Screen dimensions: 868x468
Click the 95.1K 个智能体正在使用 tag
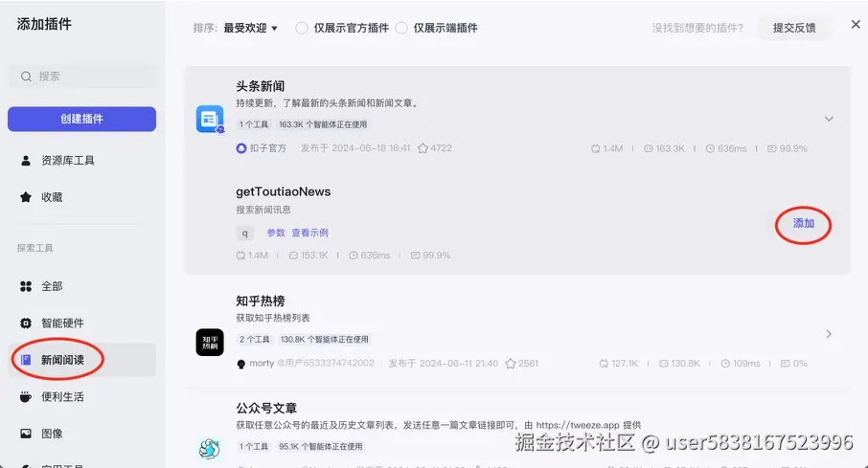[x=321, y=446]
